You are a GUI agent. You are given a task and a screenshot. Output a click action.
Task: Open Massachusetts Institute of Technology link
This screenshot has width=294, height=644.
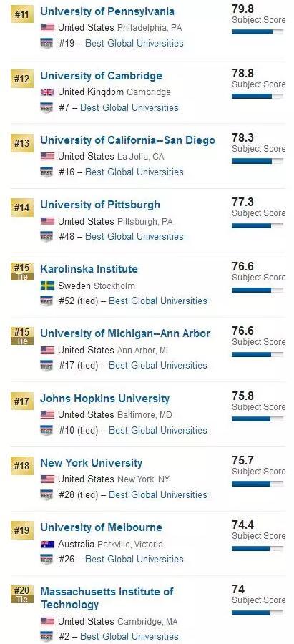click(x=107, y=598)
